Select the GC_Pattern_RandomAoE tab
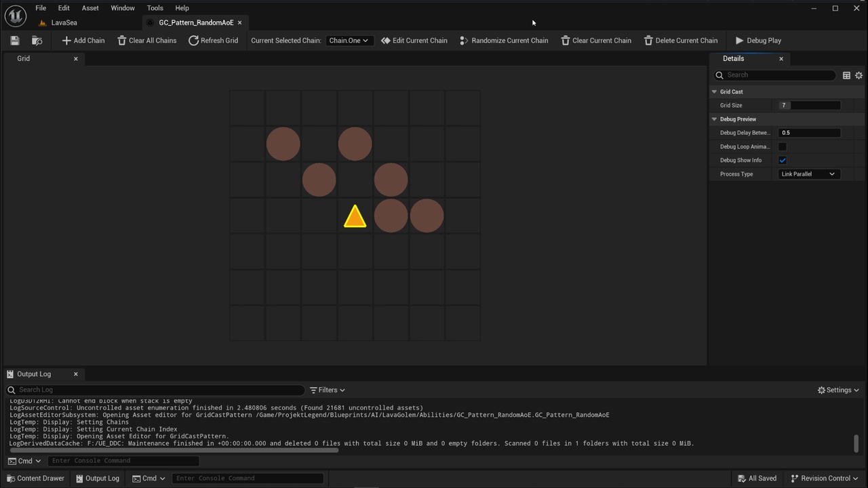868x488 pixels. click(196, 22)
